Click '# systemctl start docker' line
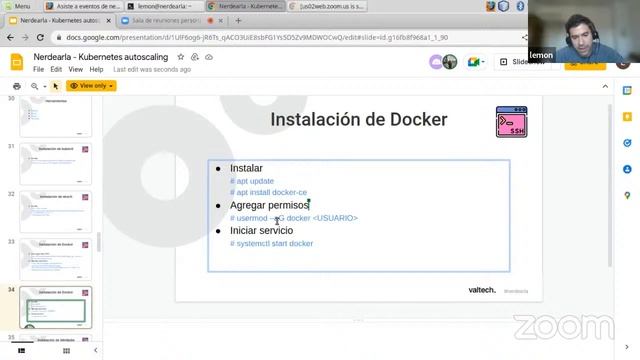 pos(271,243)
